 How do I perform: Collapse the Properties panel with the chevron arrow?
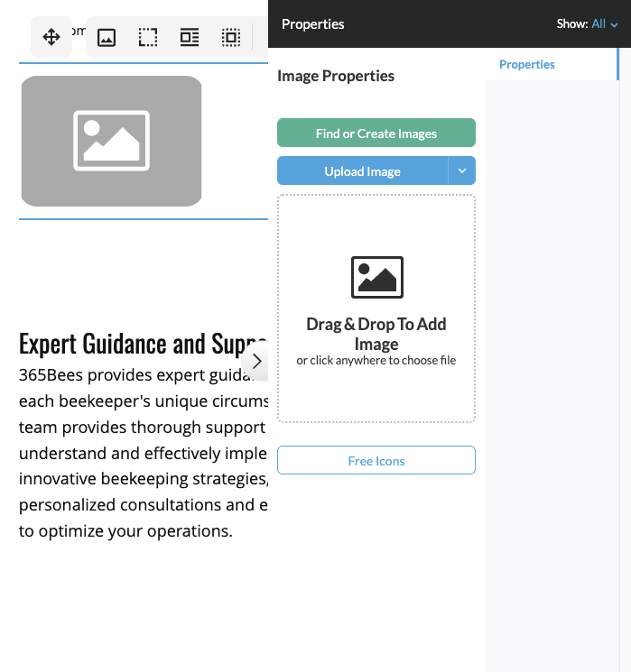(x=256, y=361)
